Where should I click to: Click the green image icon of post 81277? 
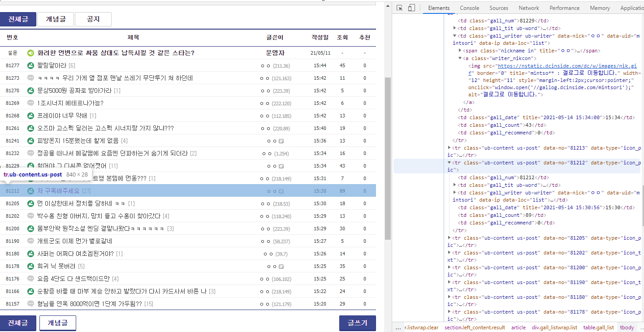click(x=30, y=65)
